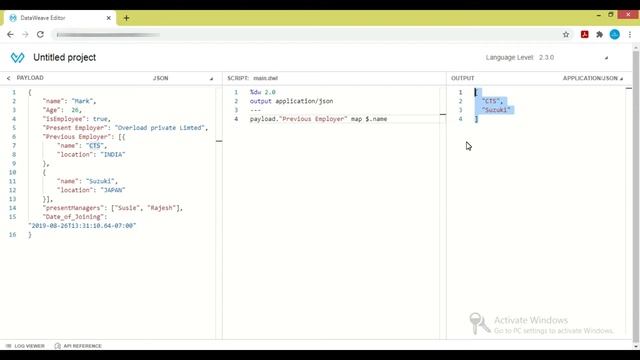Viewport: 640px width, 360px height.
Task: Click the "name": "Suzuki" payload line
Action: coord(87,181)
